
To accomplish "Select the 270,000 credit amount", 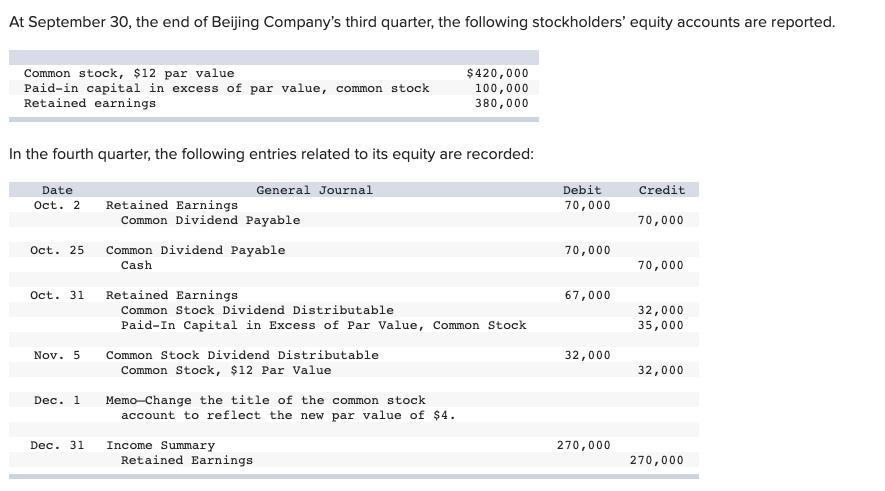I will coord(656,461).
